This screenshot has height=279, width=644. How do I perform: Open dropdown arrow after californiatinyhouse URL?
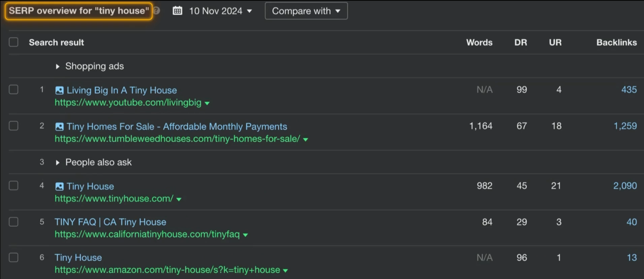click(x=245, y=235)
